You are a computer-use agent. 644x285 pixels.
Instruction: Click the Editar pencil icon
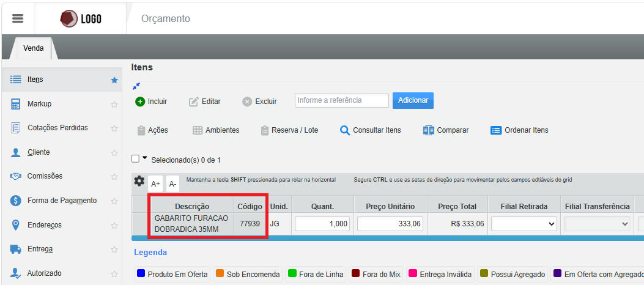point(194,102)
